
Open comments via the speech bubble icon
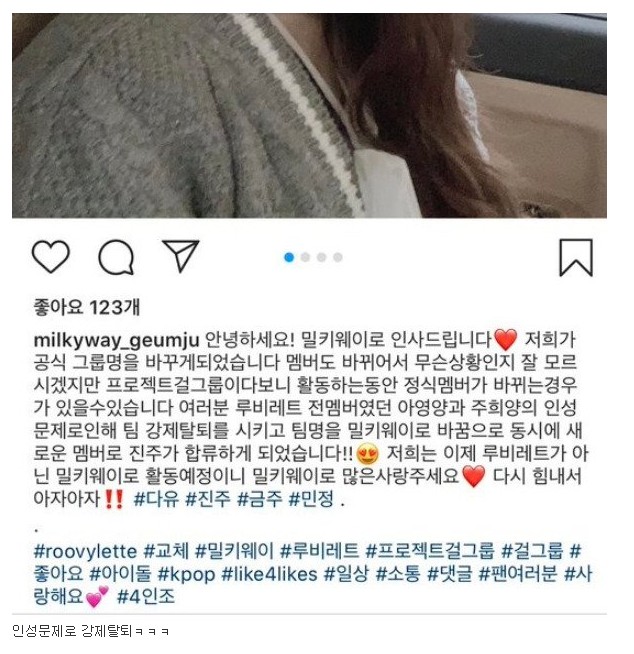(x=116, y=257)
